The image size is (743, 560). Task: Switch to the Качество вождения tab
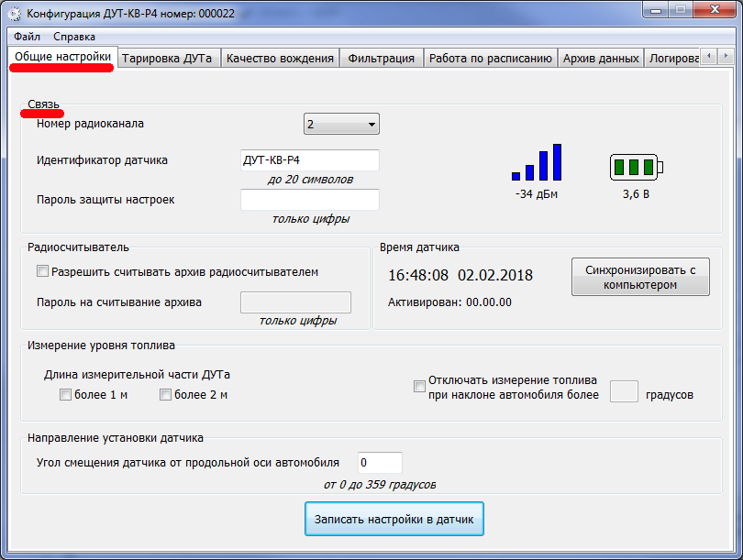[x=280, y=59]
